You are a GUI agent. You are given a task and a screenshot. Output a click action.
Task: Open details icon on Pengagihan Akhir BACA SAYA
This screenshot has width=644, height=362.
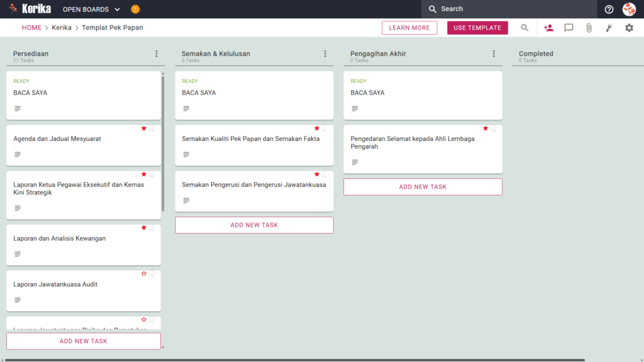coord(355,109)
